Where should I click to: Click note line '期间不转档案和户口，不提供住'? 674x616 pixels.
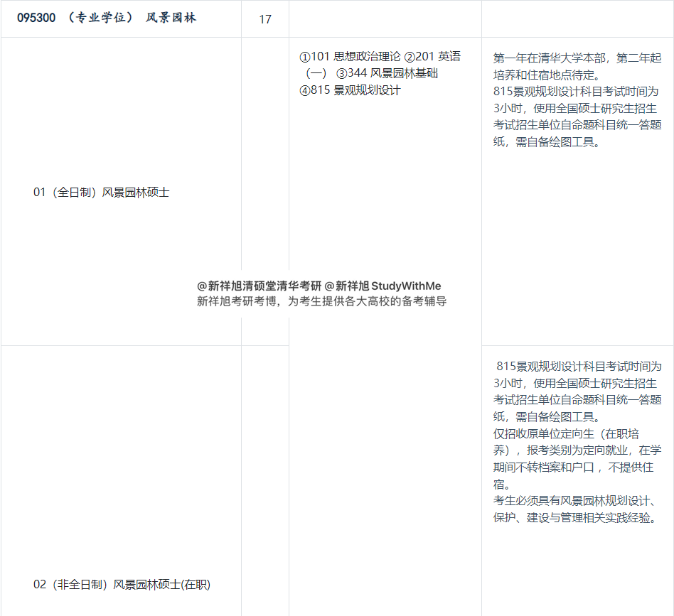point(574,467)
